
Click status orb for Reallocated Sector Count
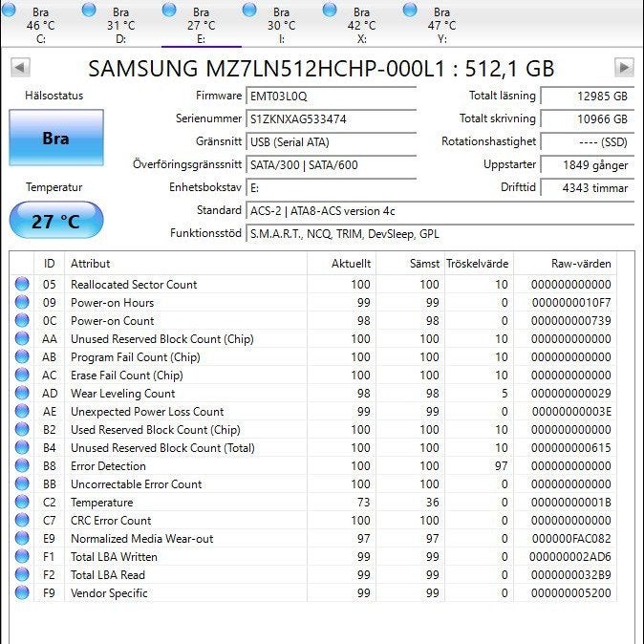coord(22,284)
